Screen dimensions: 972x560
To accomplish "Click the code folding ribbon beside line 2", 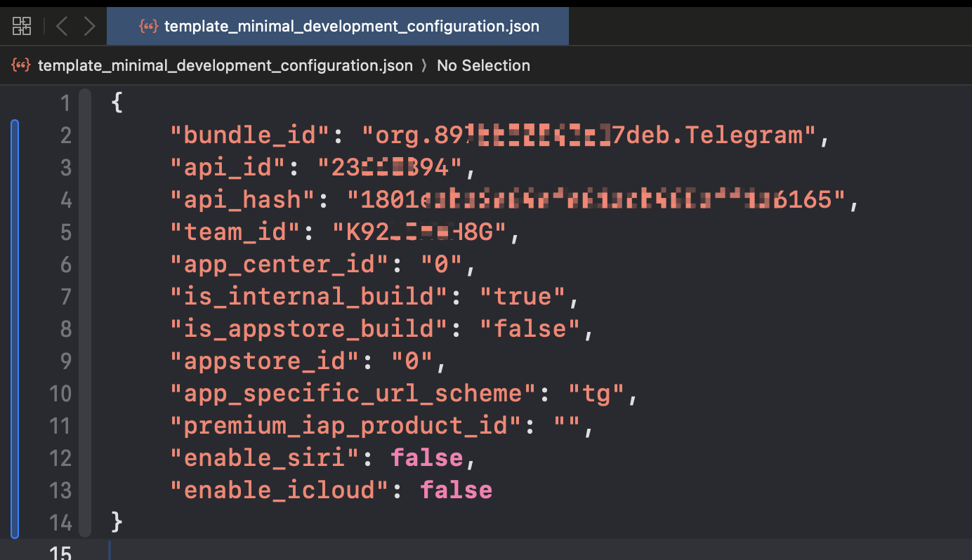I will point(85,135).
